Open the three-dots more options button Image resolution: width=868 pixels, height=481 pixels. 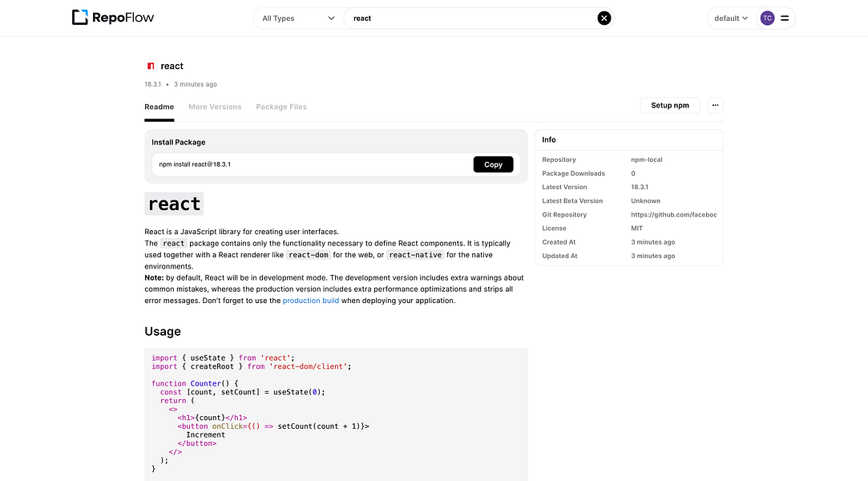[715, 105]
